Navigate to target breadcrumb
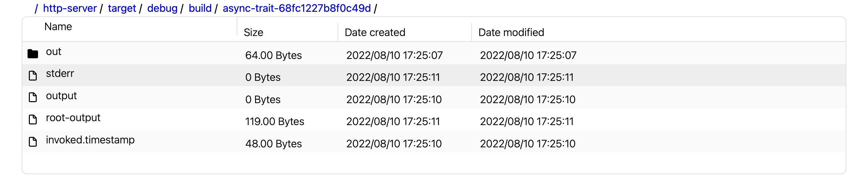The width and height of the screenshot is (868, 184). click(x=122, y=8)
